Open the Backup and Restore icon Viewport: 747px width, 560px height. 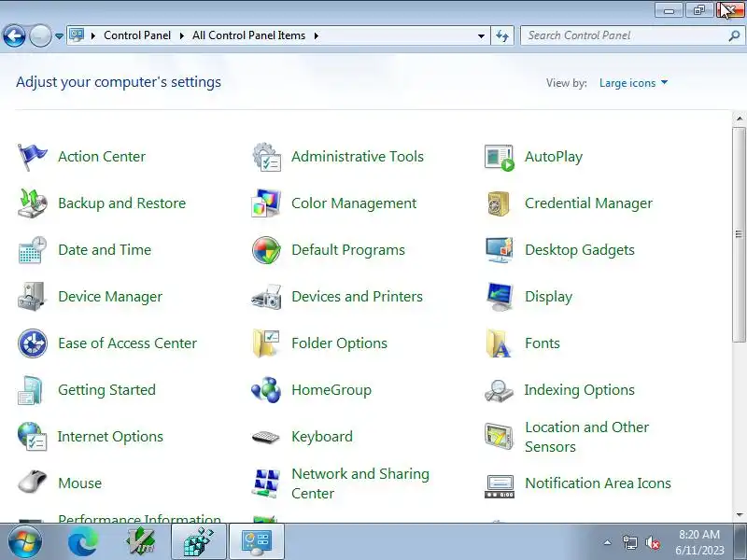[x=32, y=203]
